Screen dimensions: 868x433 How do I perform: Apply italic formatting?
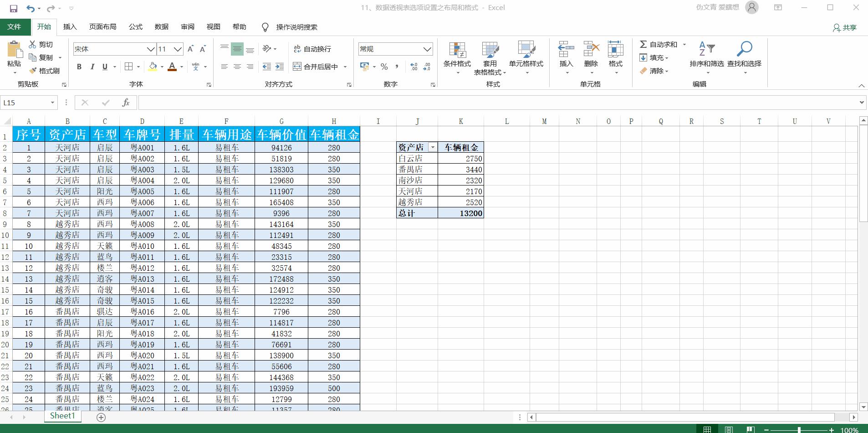[92, 67]
